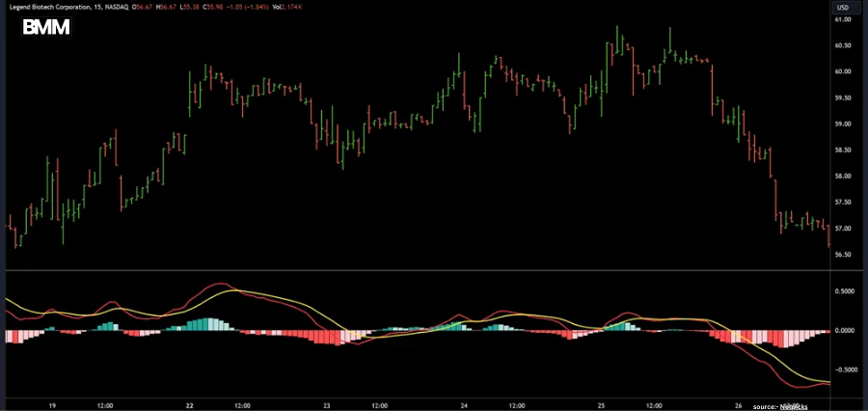Screen dimensions: 868x411
Task: Click the 0.5000 MACD axis label
Action: (x=845, y=292)
